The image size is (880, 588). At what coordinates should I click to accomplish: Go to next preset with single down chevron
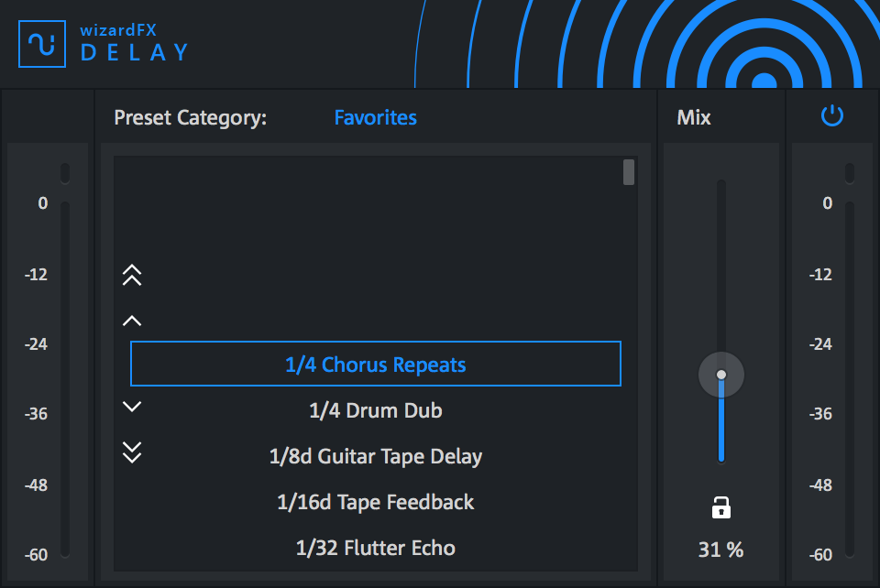click(132, 407)
